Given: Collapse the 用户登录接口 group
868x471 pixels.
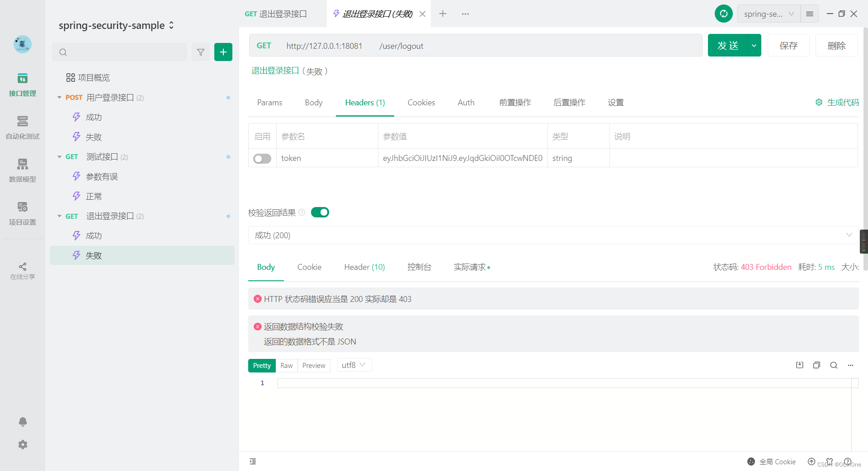Looking at the screenshot, I should (59, 97).
